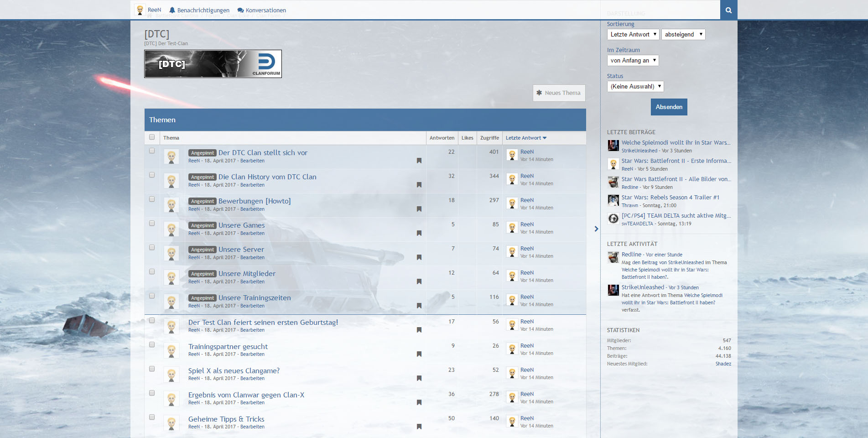Open the search magnifier button
The height and width of the screenshot is (438, 868).
(x=728, y=10)
